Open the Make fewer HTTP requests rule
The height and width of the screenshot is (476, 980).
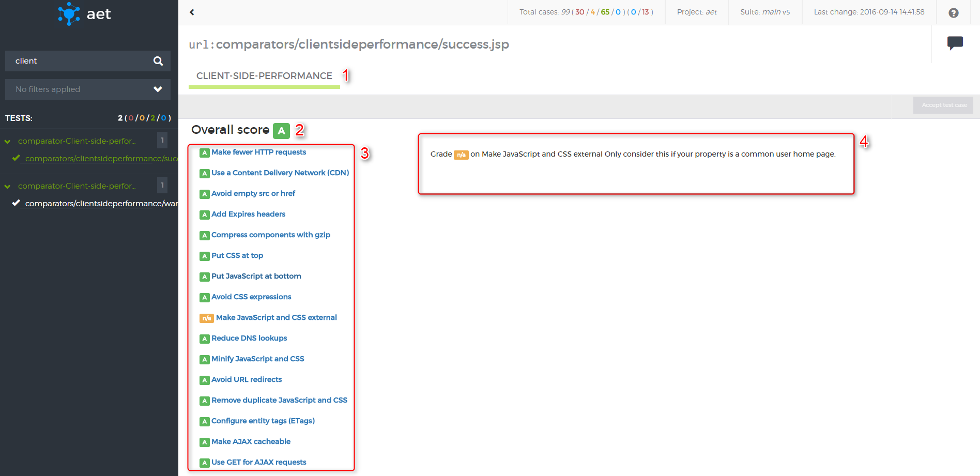click(258, 152)
